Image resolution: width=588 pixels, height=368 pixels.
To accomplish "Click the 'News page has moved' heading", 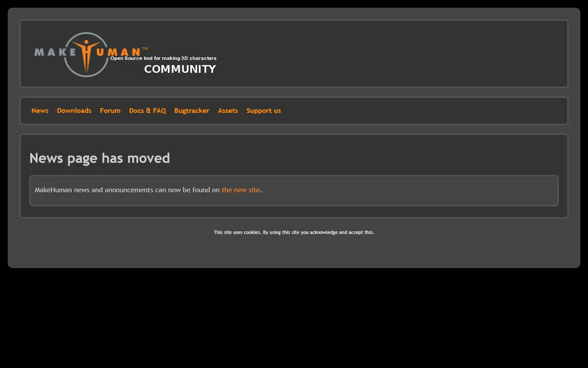I will point(100,158).
